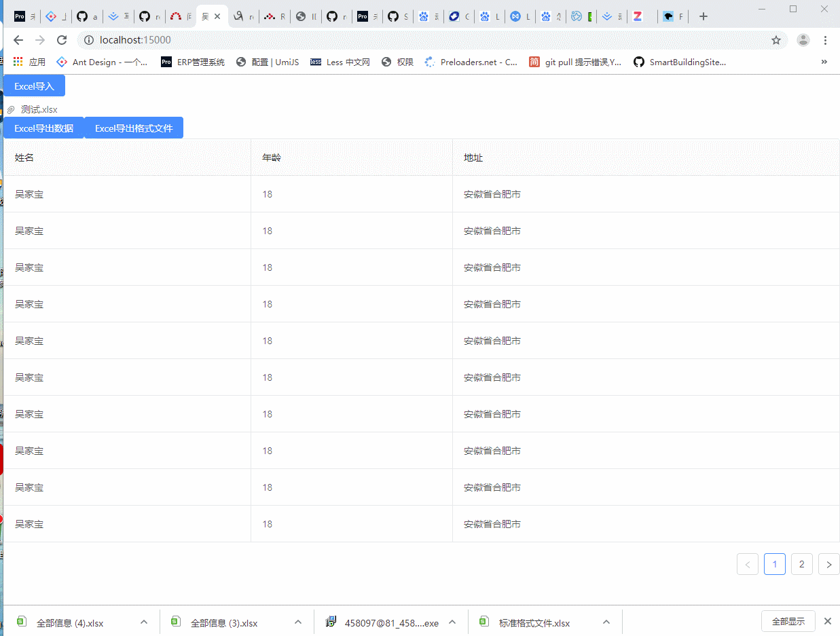Show more bookmarks via overflow chevron

(824, 62)
